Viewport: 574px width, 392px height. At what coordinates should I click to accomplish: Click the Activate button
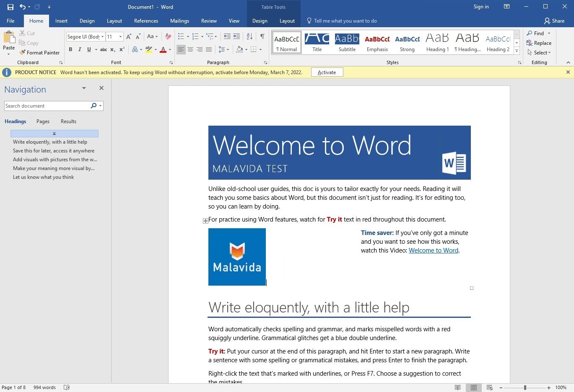coord(327,72)
